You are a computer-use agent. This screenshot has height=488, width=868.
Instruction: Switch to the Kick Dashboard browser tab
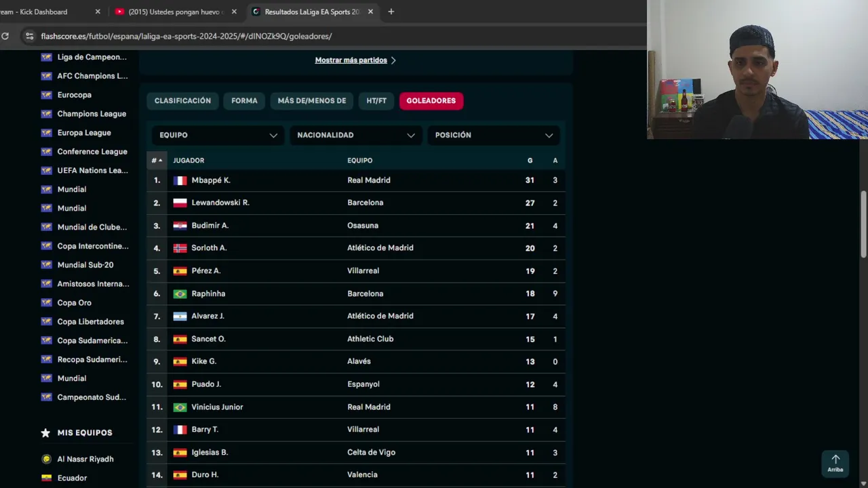pyautogui.click(x=47, y=12)
